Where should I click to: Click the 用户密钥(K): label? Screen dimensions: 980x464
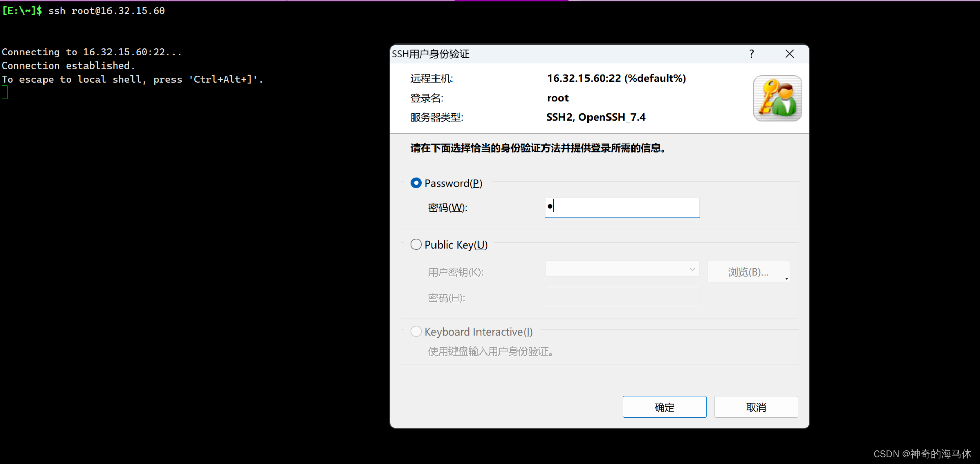(x=455, y=272)
